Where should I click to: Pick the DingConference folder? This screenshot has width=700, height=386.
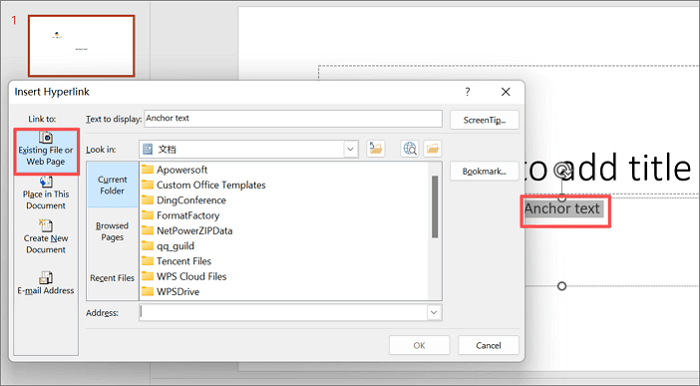pos(184,200)
